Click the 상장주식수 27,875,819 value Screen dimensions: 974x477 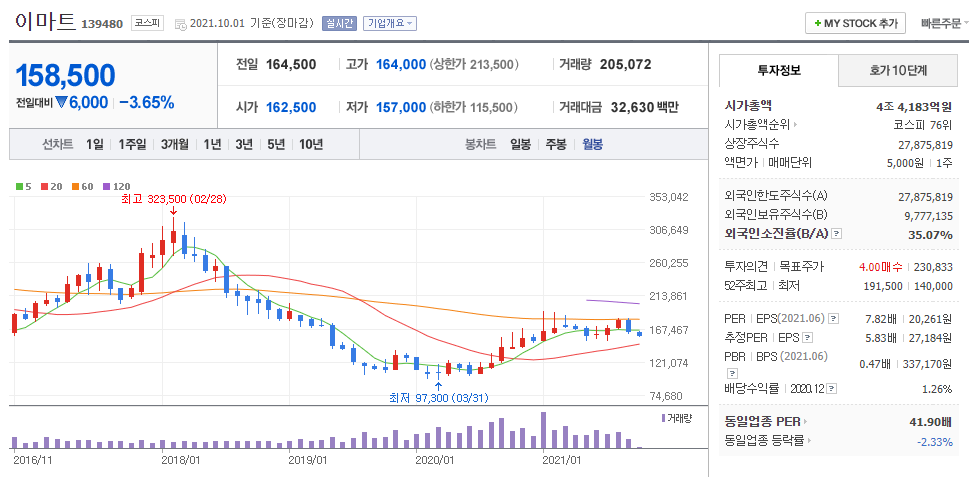point(926,145)
